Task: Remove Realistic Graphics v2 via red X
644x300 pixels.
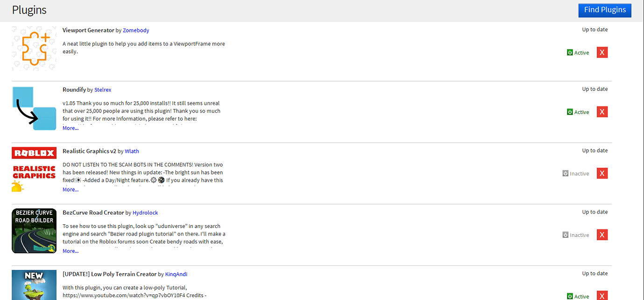Action: [x=602, y=173]
